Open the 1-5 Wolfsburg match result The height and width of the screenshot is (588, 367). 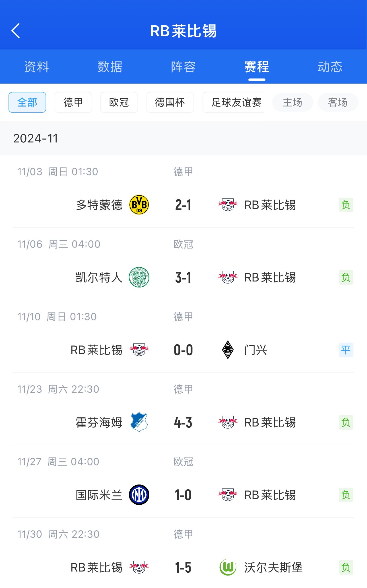(x=183, y=568)
